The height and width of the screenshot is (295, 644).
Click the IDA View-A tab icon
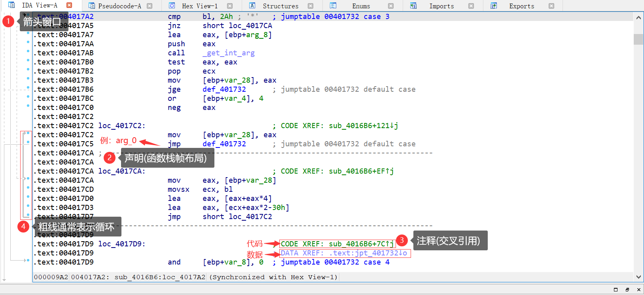11,6
